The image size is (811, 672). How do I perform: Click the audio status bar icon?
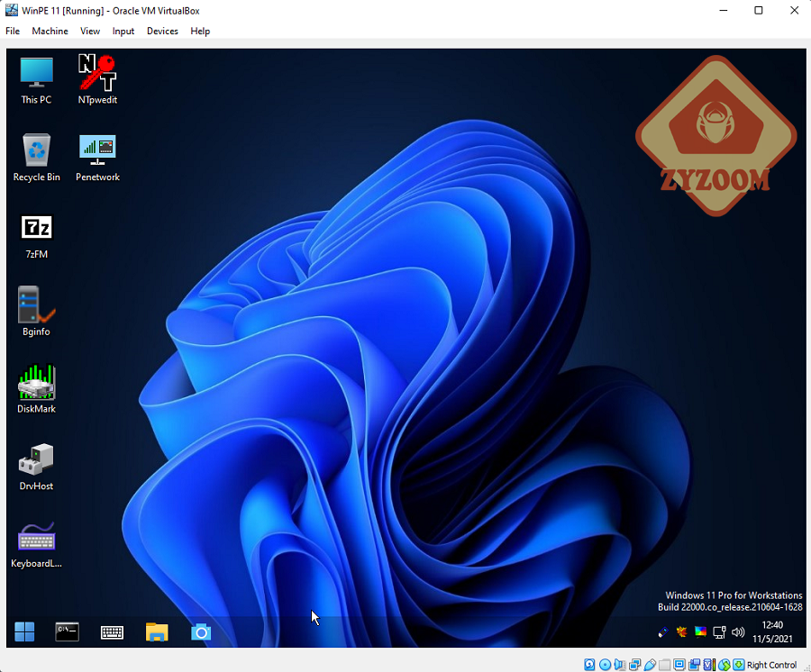click(620, 665)
